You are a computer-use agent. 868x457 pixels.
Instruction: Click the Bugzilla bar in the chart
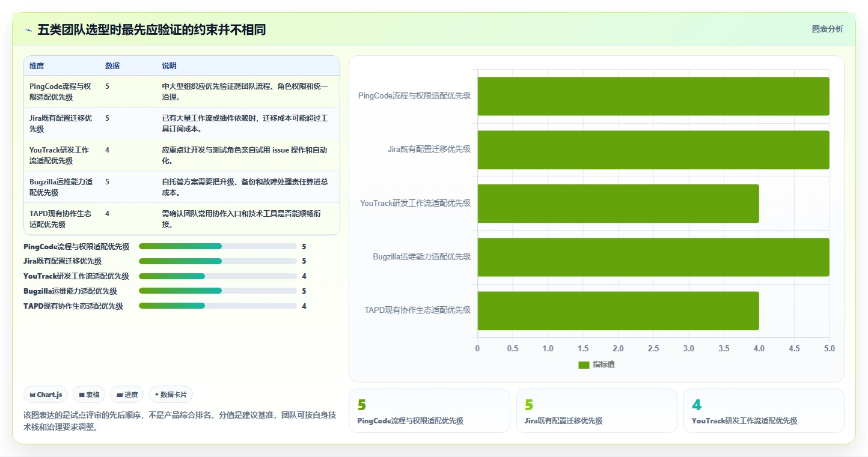(653, 257)
